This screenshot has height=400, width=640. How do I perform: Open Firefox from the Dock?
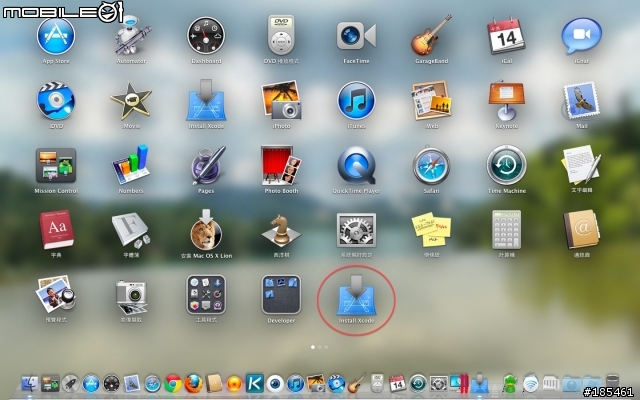point(193,384)
